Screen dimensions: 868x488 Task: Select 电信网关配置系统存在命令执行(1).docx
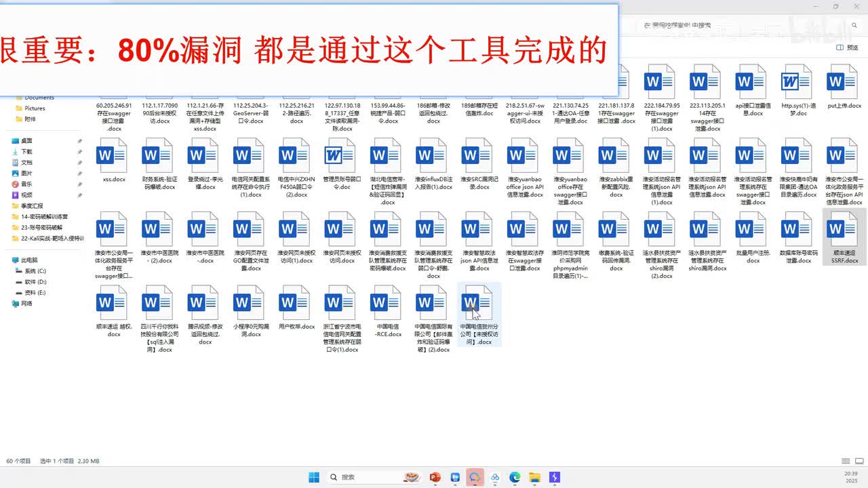(251, 169)
